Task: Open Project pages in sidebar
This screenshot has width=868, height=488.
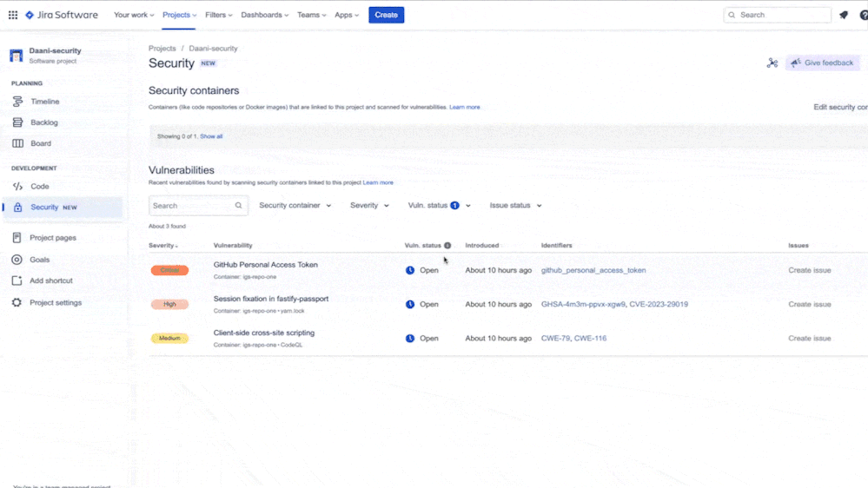Action: click(x=53, y=237)
